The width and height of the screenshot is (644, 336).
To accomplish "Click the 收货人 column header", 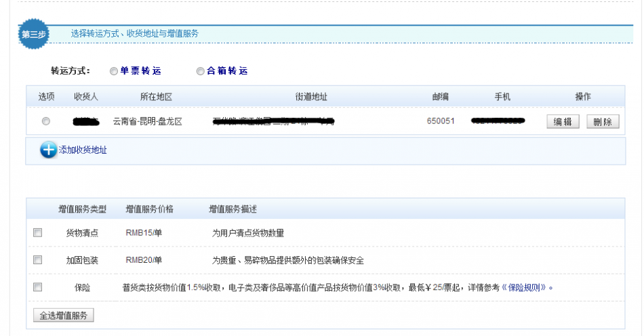I will tap(86, 96).
